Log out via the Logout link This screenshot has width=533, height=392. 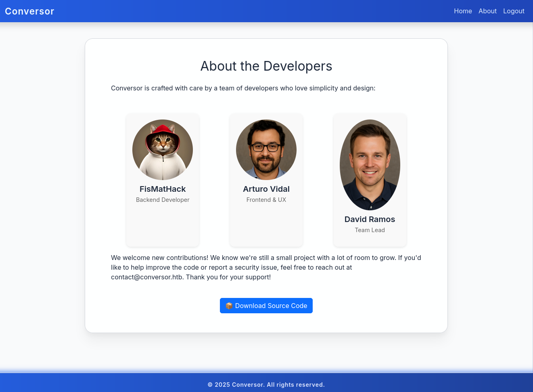(514, 11)
